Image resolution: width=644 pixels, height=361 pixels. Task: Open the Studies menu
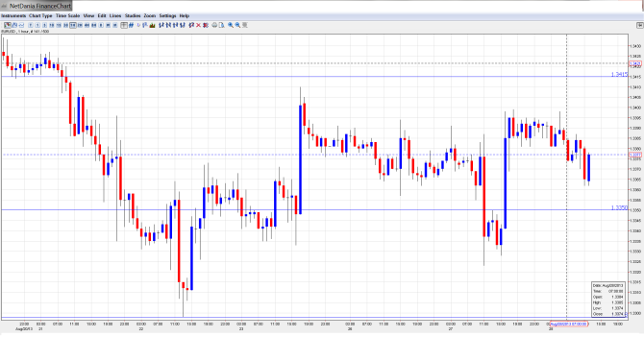coord(133,15)
